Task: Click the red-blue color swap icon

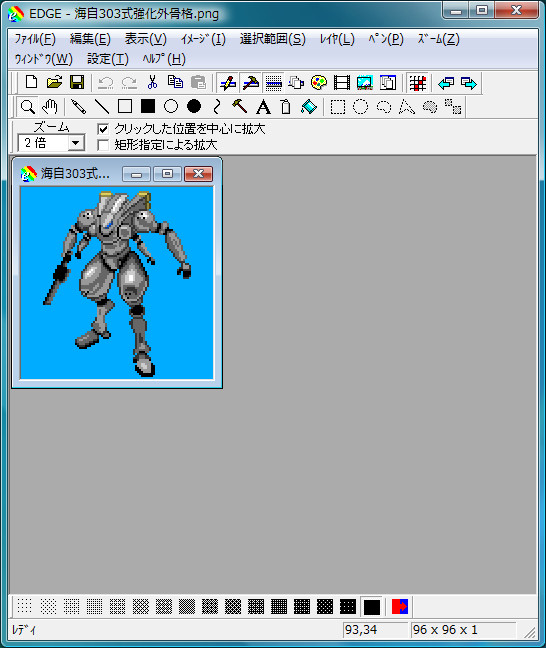Action: point(400,607)
